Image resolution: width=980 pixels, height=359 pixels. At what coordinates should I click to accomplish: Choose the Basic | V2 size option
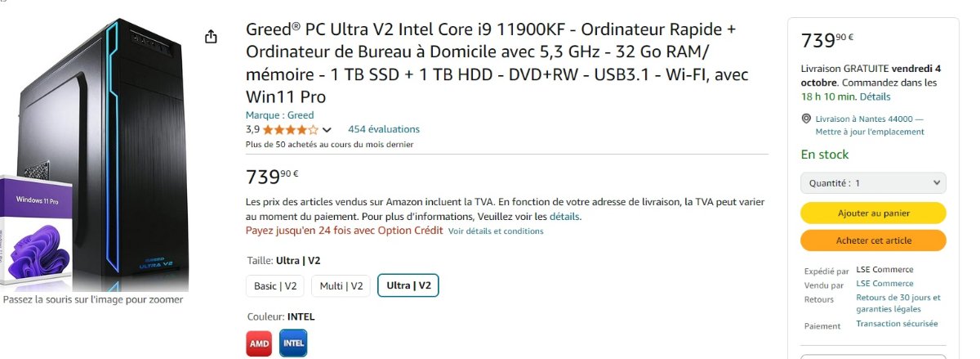[x=274, y=285]
